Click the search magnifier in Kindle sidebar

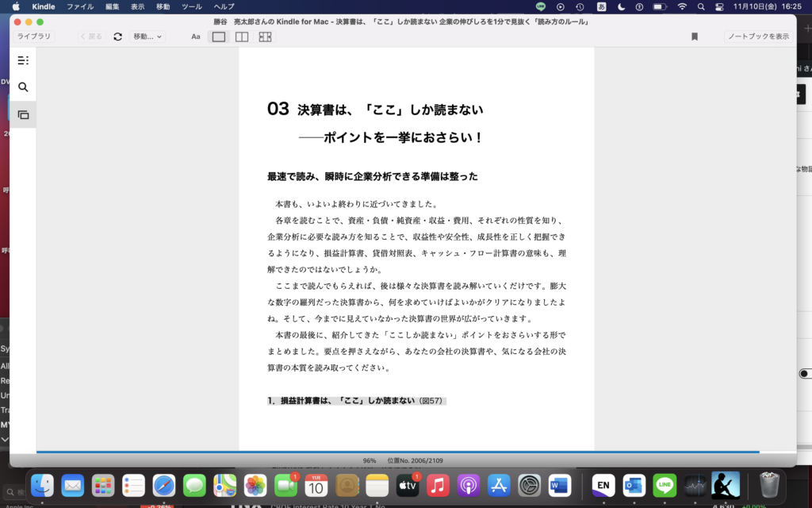point(23,87)
